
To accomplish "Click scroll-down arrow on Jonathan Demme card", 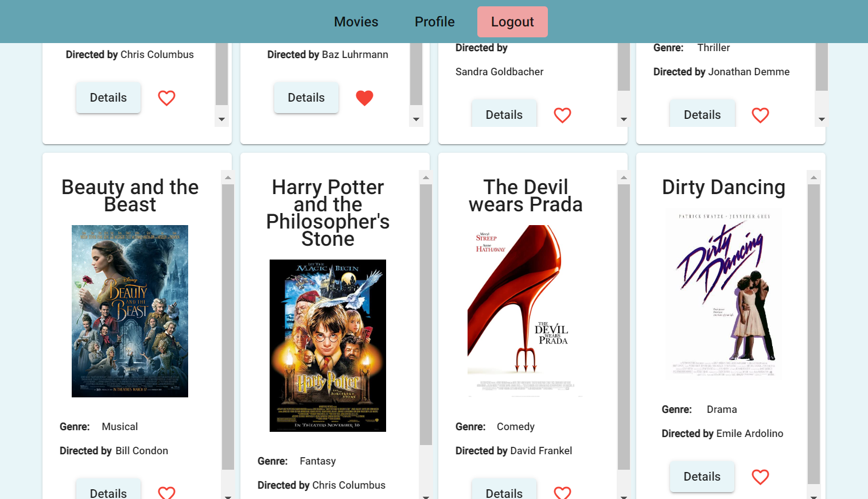I will click(822, 119).
